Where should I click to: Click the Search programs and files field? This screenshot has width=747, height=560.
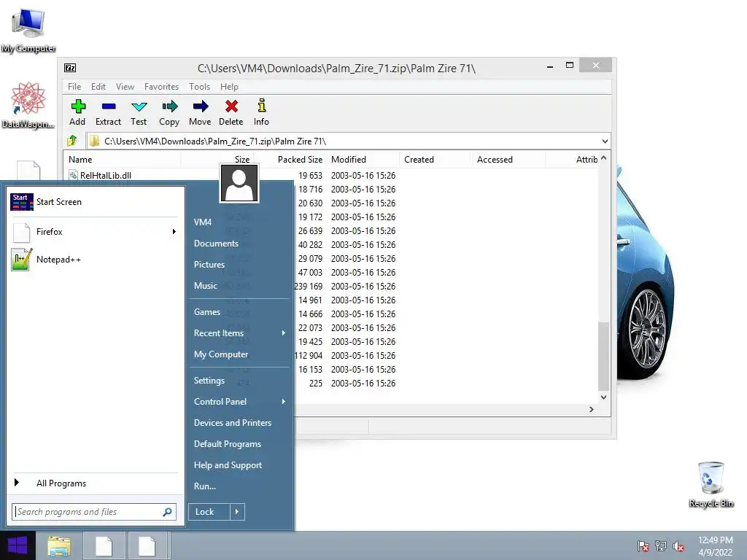[94, 512]
